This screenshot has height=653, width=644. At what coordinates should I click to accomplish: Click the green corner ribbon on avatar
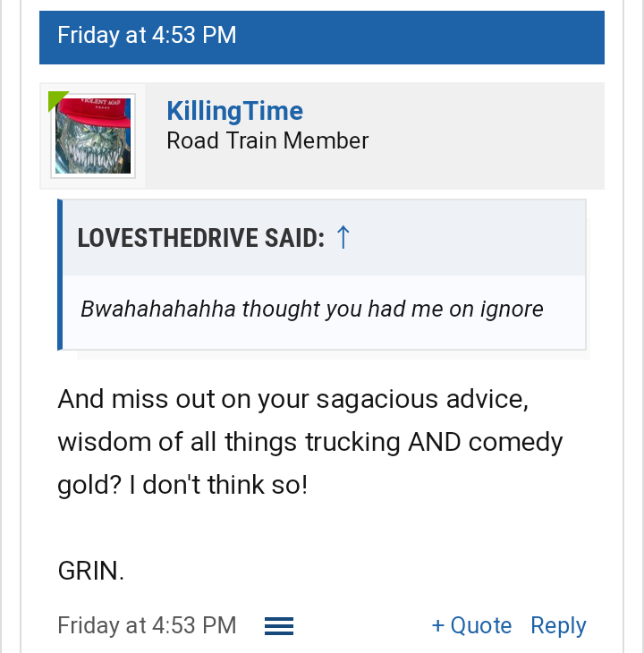click(x=56, y=100)
